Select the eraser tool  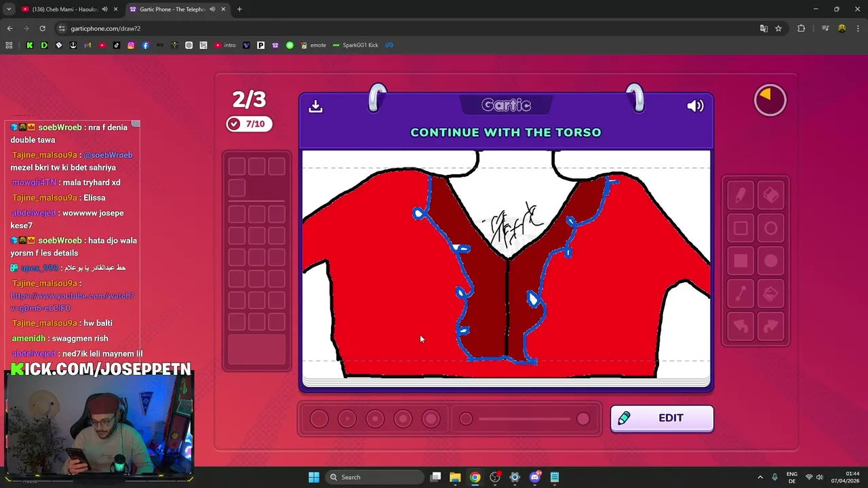pos(771,196)
